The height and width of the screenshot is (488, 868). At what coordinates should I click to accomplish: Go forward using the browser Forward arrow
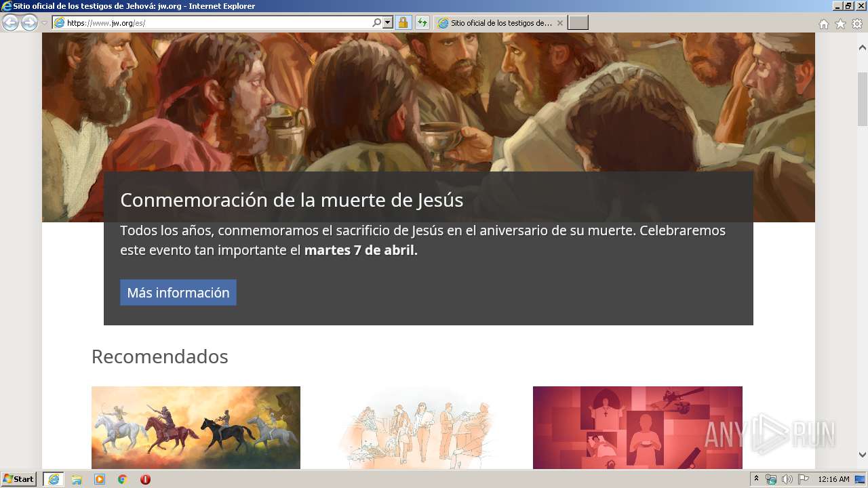(29, 23)
